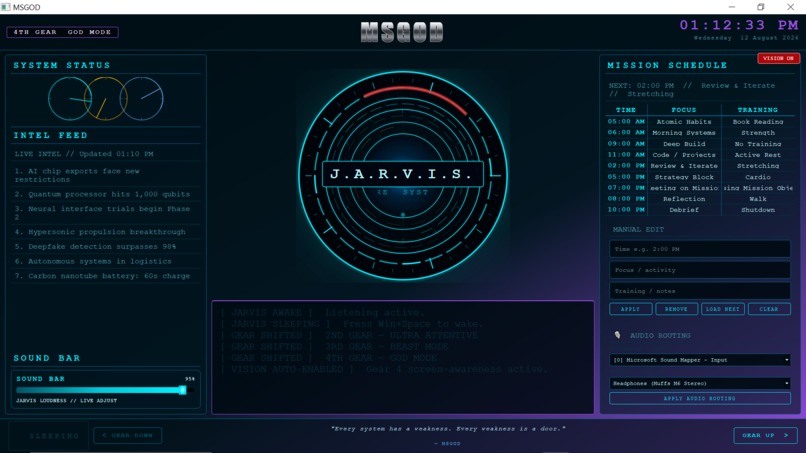Open intel item AI chip exports restrictions

[105, 175]
